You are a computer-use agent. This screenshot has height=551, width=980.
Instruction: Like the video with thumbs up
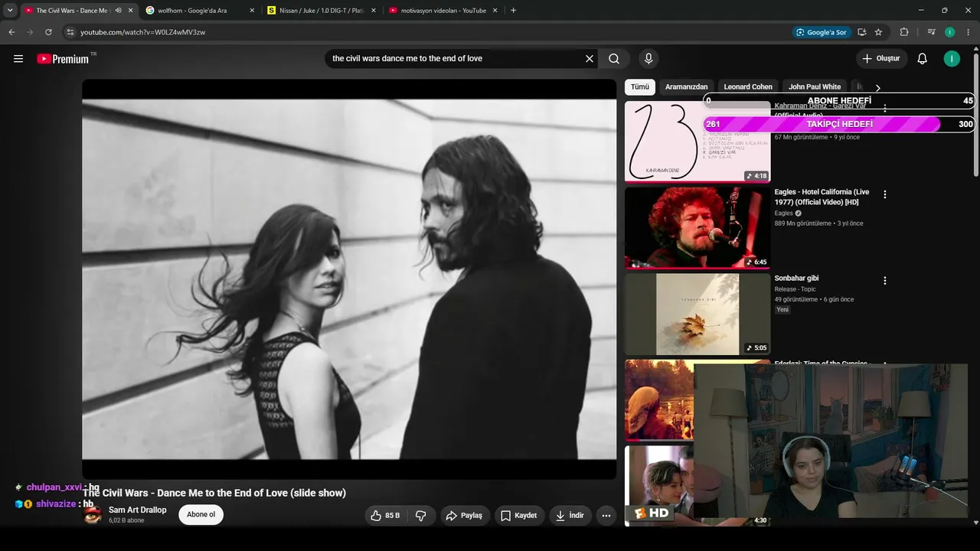tap(385, 516)
